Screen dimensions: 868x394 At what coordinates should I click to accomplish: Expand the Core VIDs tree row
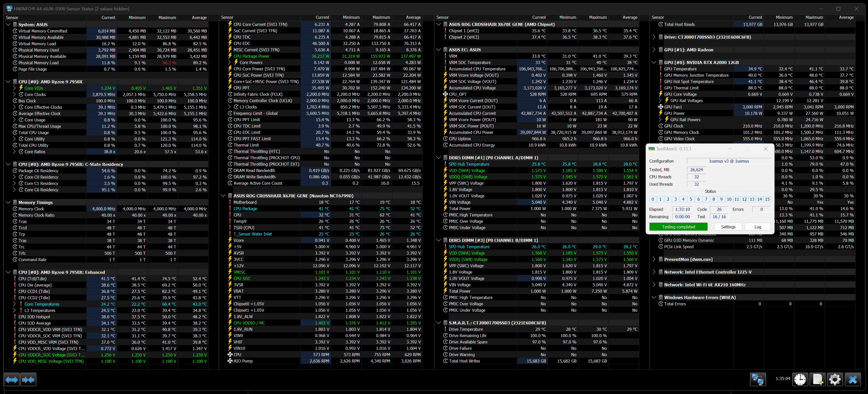tap(14, 88)
